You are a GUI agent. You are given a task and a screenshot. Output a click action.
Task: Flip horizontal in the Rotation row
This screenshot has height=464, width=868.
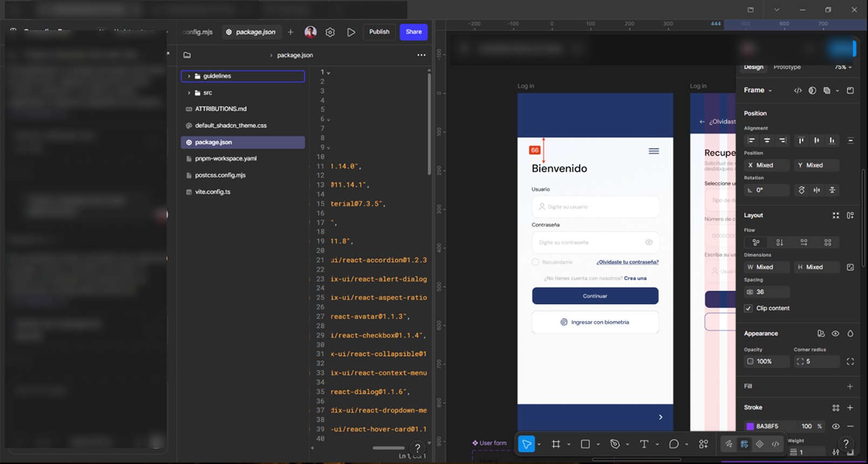pos(817,190)
